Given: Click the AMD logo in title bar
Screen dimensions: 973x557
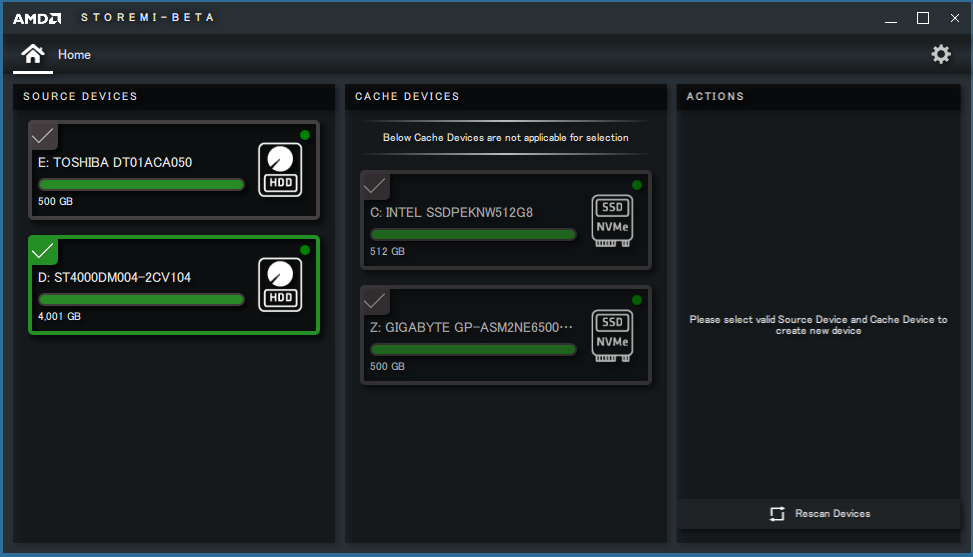Looking at the screenshot, I should click(x=37, y=18).
